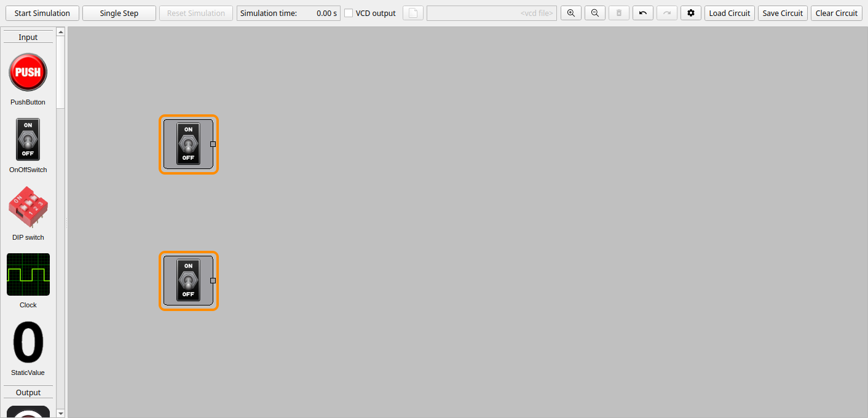Toggle the lower on/off switch on canvas
This screenshot has width=868, height=418.
point(188,280)
